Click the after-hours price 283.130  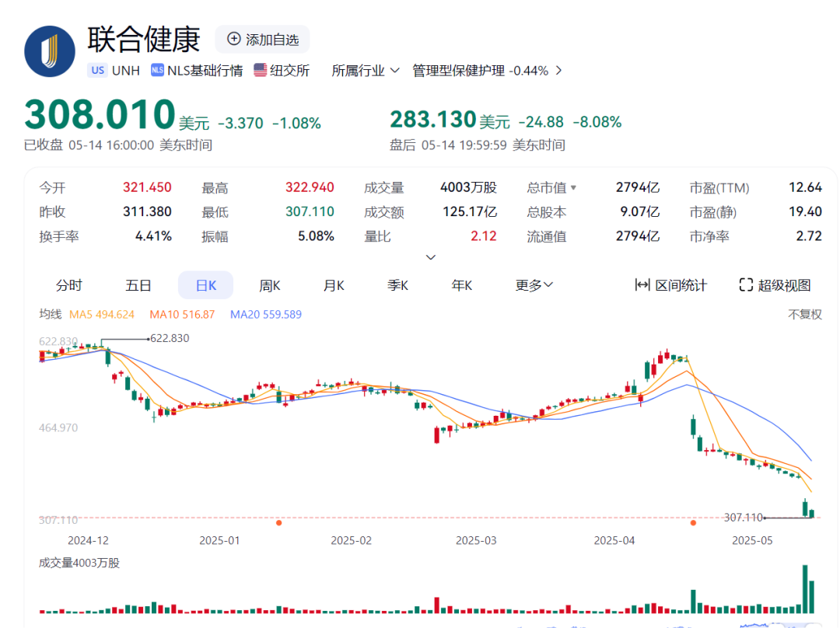click(x=433, y=120)
